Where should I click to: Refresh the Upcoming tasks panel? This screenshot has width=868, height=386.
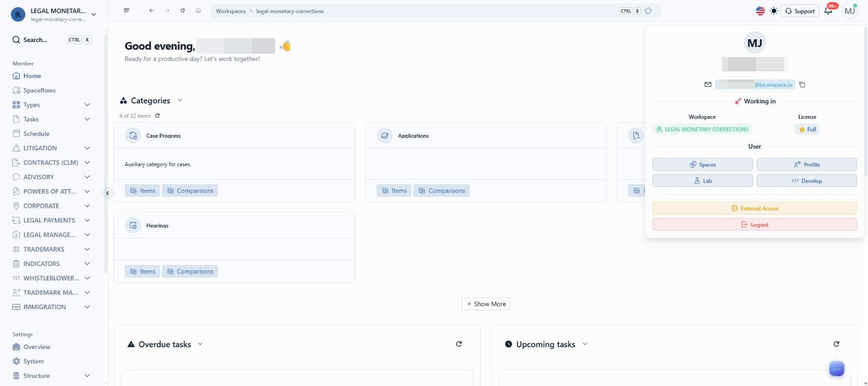836,344
